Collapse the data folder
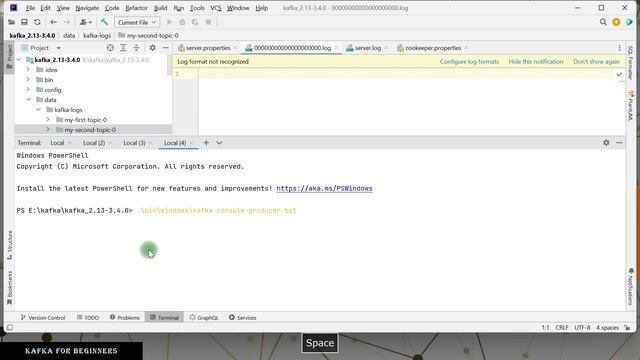The height and width of the screenshot is (360, 640). click(x=29, y=100)
